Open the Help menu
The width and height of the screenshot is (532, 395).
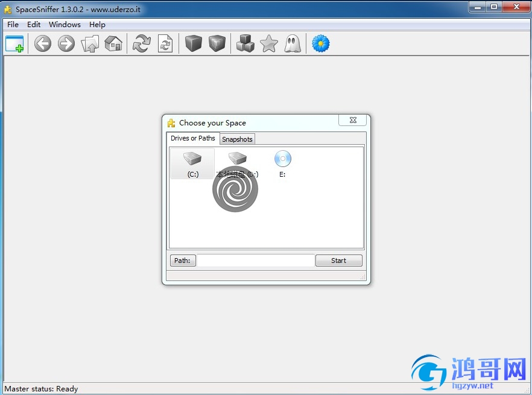97,25
